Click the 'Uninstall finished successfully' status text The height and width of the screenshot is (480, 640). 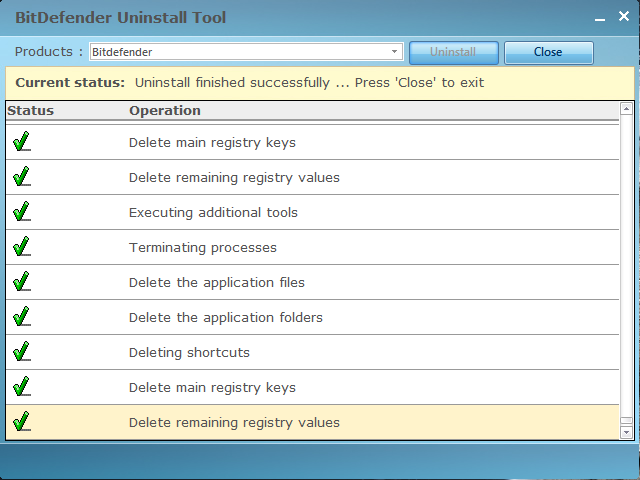[x=309, y=83]
